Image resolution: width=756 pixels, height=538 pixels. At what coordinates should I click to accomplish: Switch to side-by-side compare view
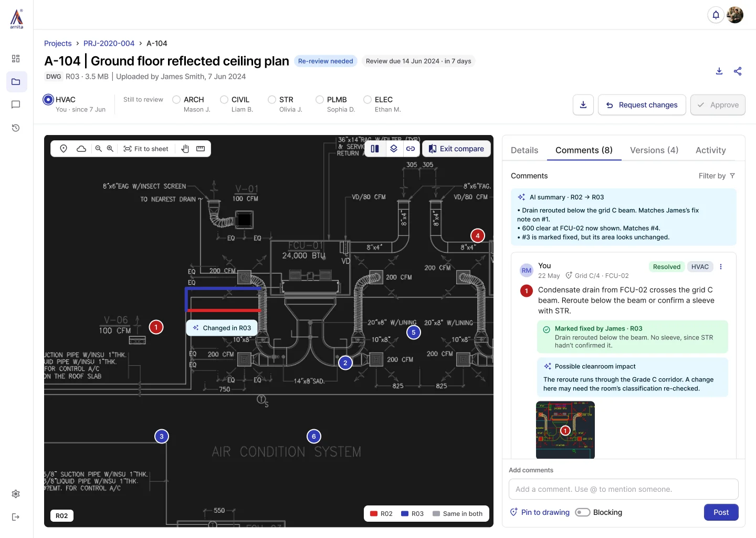point(375,149)
